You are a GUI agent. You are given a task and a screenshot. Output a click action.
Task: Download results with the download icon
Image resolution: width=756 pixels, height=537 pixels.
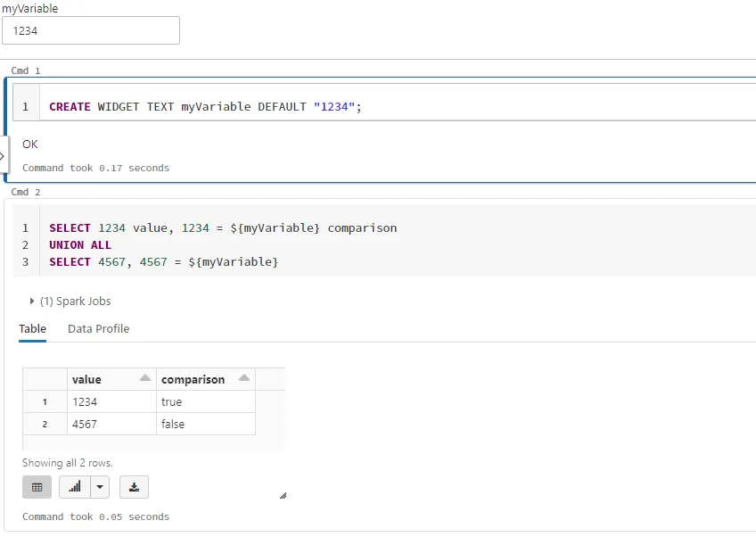[134, 487]
